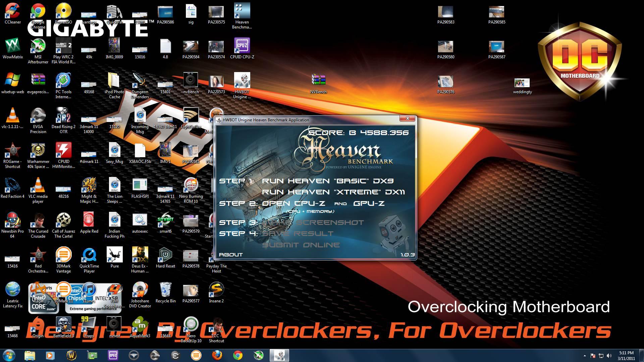Select the AquaMark3 desktop shortcut

point(140,327)
